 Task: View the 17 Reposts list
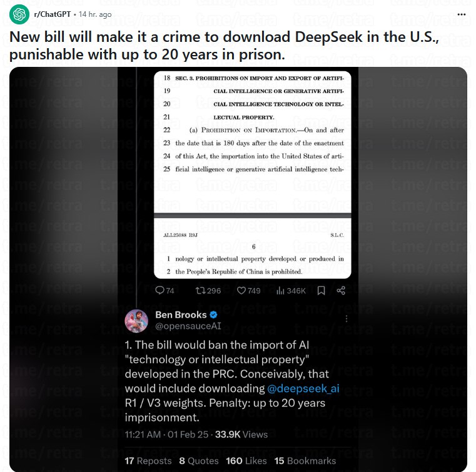pos(148,461)
